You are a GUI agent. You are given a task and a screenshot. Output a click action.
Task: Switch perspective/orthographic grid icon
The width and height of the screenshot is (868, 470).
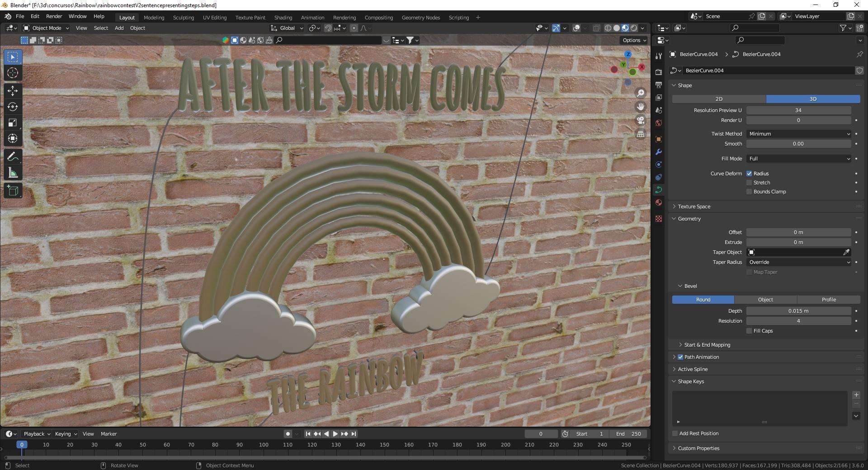pyautogui.click(x=641, y=134)
